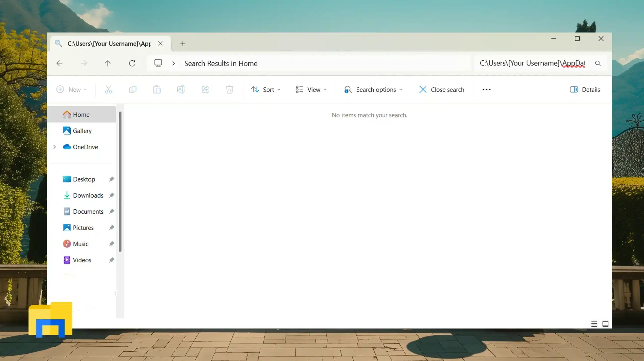The height and width of the screenshot is (361, 644).
Task: Open the Downloads quick access folder
Action: click(x=83, y=195)
